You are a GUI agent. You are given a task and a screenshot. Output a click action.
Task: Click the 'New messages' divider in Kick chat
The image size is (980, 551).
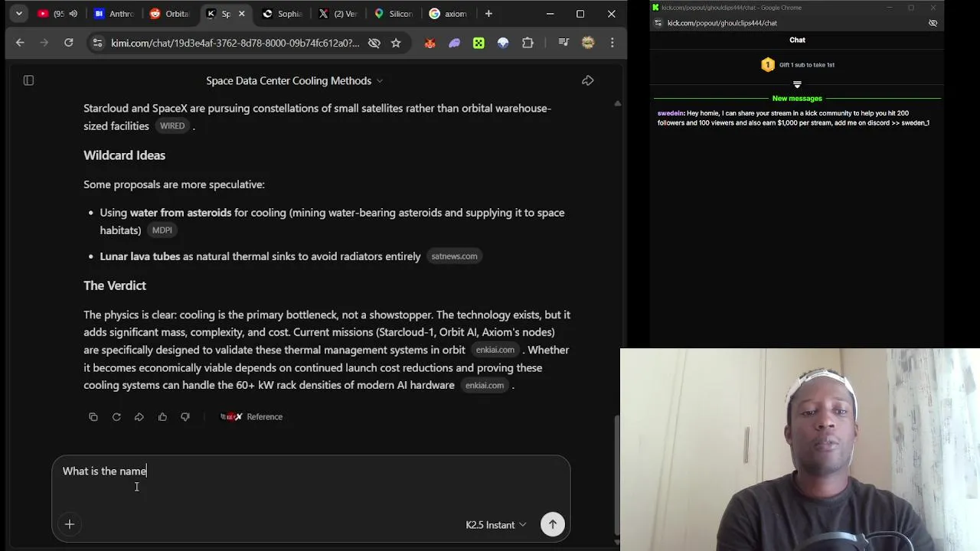(x=797, y=99)
